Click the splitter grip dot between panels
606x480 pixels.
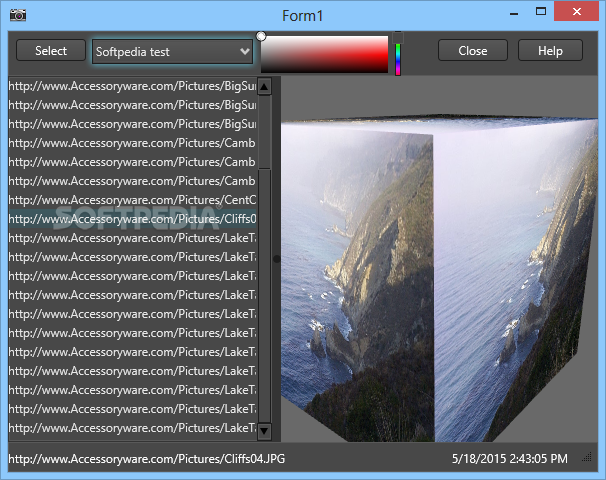277,259
